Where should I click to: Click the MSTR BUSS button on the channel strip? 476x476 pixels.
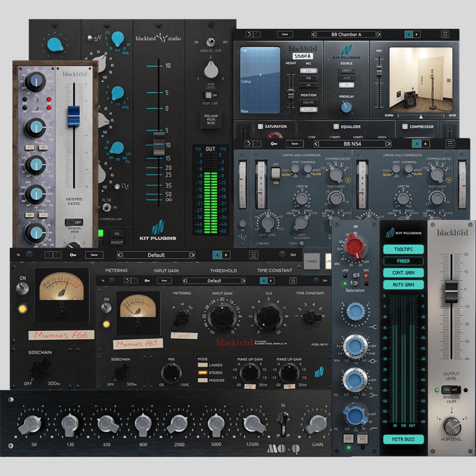point(403,439)
